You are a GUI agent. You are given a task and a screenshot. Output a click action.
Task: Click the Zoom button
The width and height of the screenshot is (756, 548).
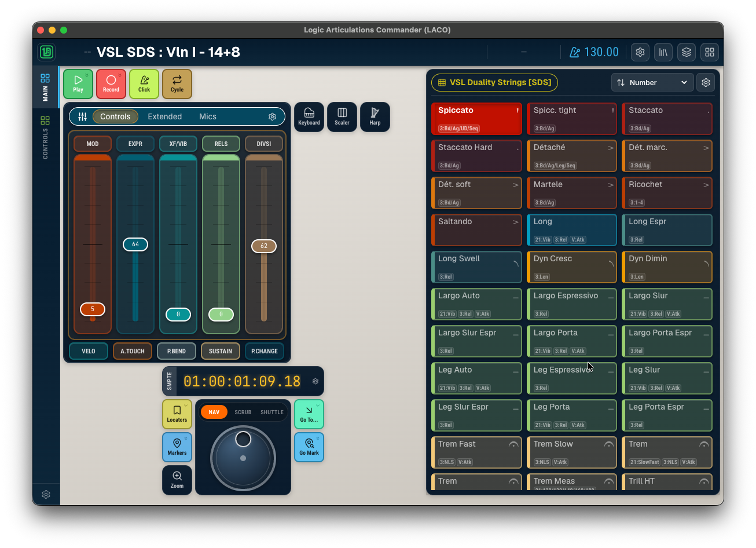point(177,480)
